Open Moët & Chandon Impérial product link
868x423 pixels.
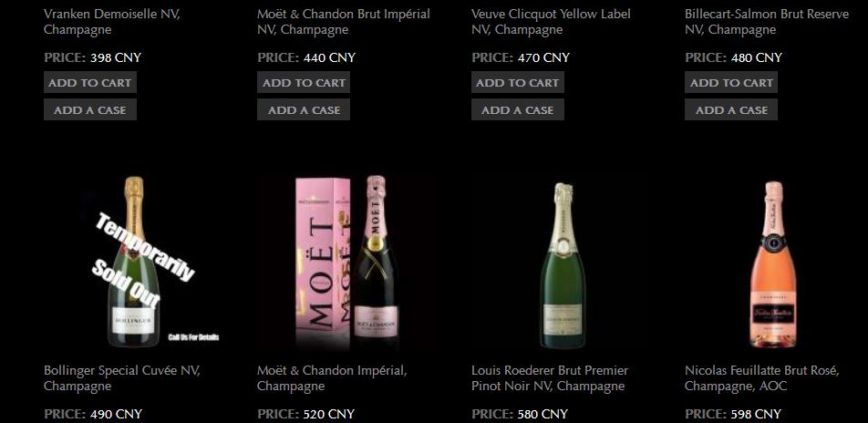(x=332, y=377)
